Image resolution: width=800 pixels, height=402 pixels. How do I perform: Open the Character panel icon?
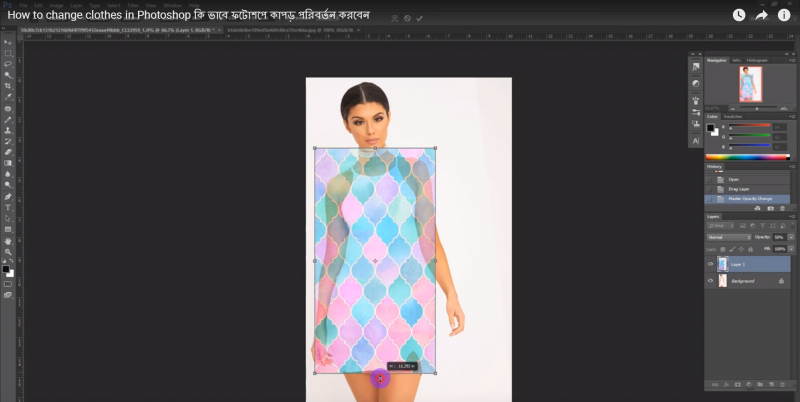coord(696,140)
